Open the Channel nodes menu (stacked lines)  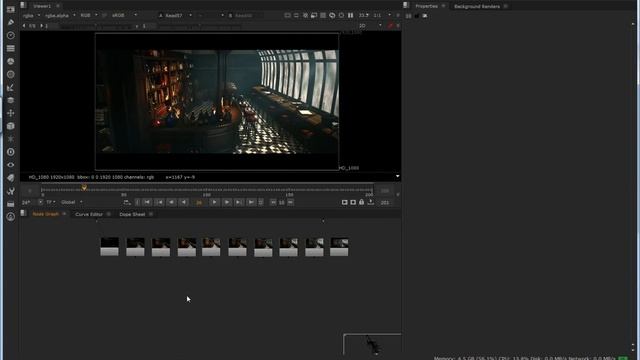[11, 49]
